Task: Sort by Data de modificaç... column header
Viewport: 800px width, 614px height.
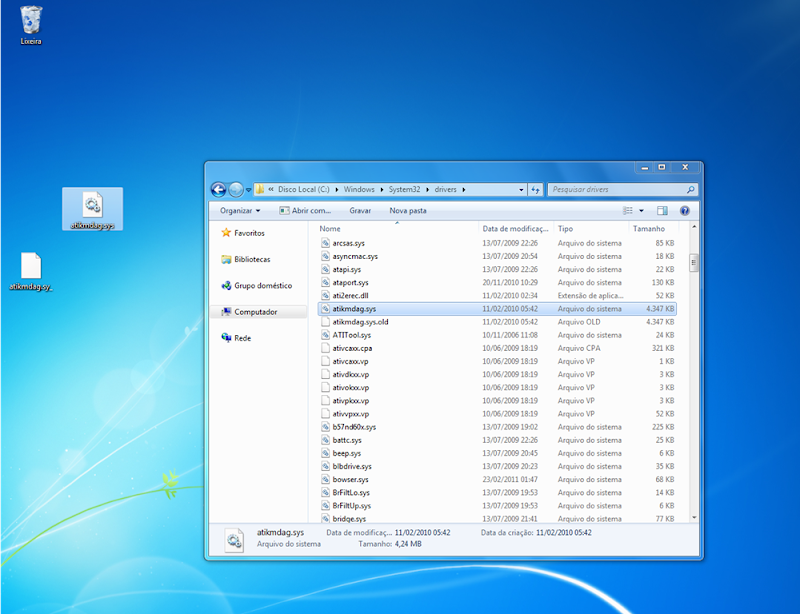Action: coord(516,229)
